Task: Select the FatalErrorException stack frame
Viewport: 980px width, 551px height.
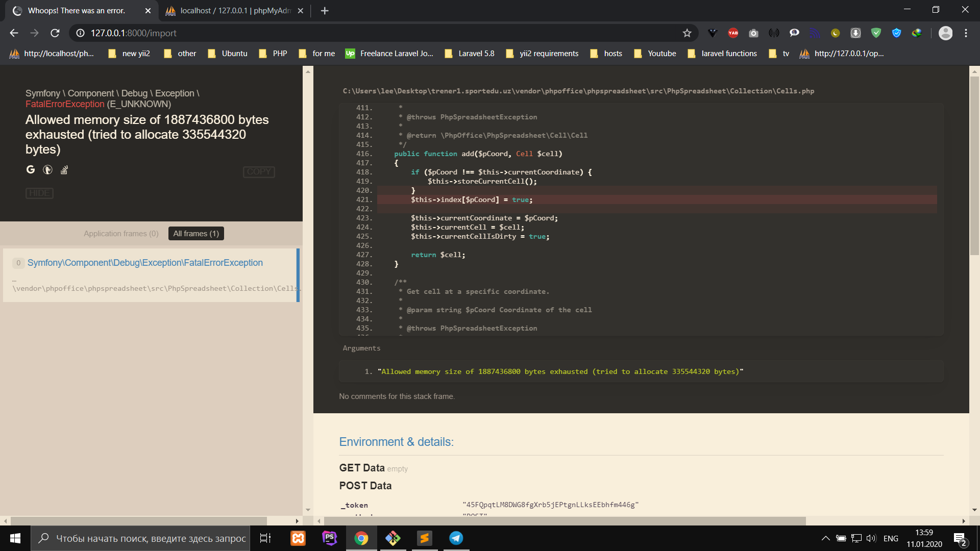Action: [x=145, y=263]
